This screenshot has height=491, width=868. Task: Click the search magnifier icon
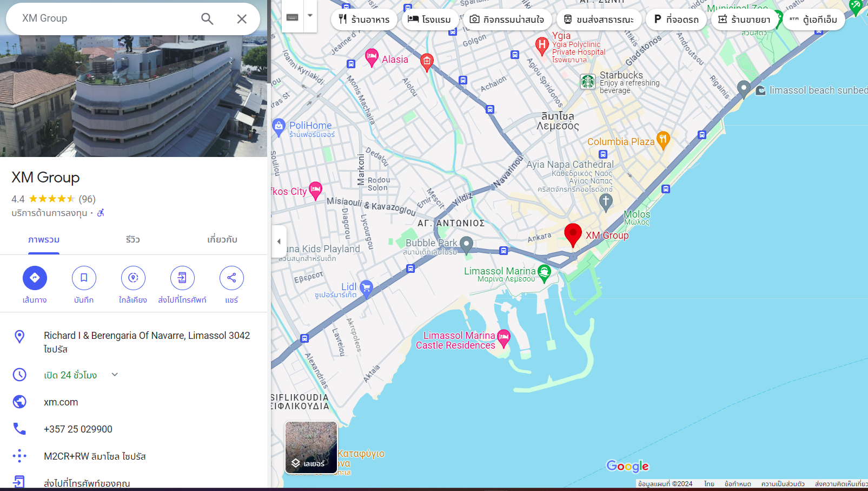click(207, 19)
